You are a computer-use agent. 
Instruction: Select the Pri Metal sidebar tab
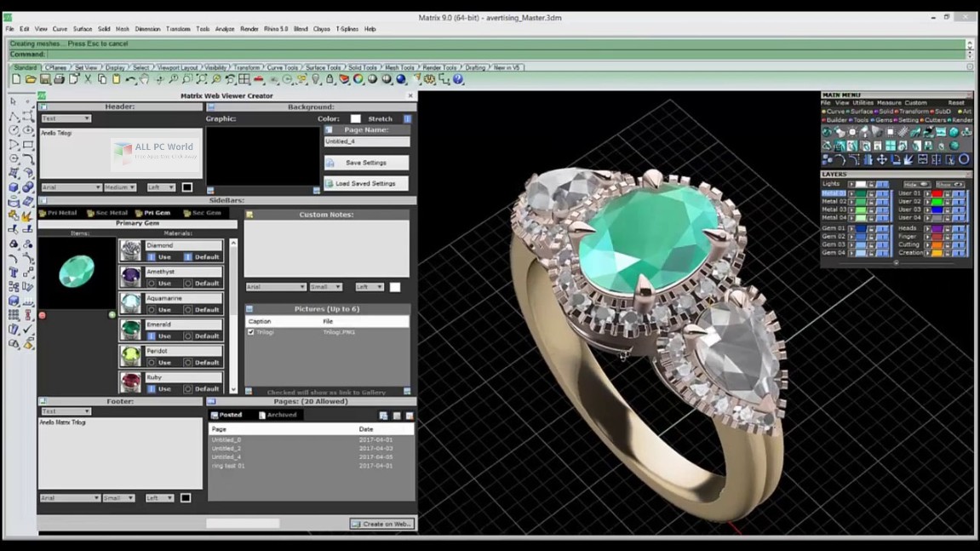pos(58,213)
